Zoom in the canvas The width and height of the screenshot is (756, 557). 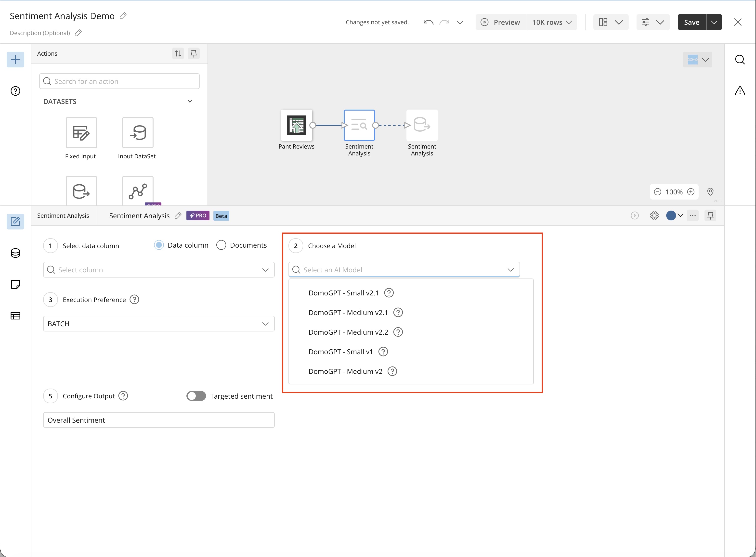pos(691,192)
